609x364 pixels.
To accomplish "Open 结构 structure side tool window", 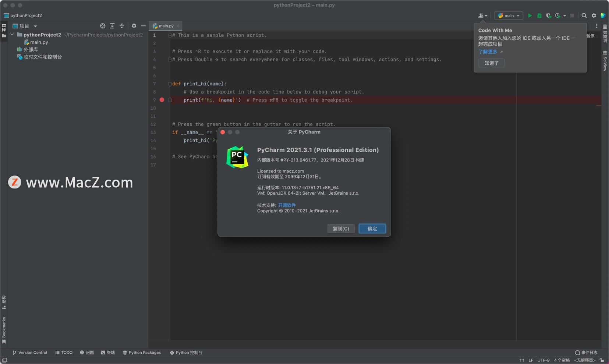I will pos(4,302).
